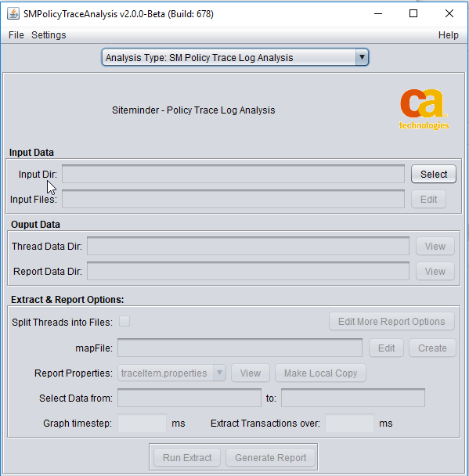Open the File menu
The width and height of the screenshot is (469, 476).
point(16,35)
